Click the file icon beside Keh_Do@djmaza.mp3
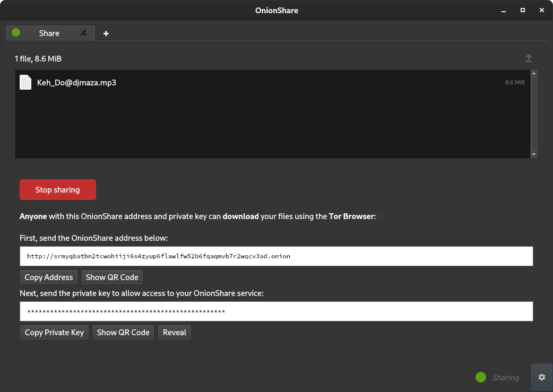 [x=25, y=82]
